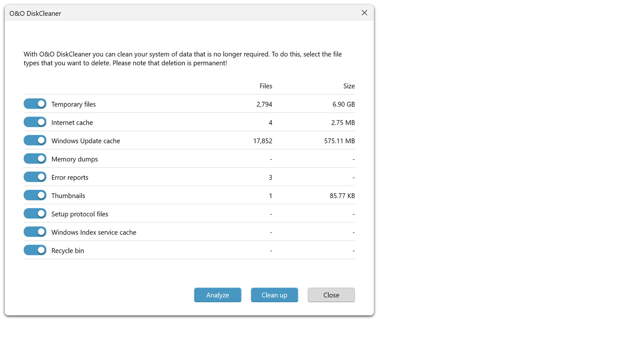Click the 17,852 files count
This screenshot has width=618, height=364.
[262, 141]
